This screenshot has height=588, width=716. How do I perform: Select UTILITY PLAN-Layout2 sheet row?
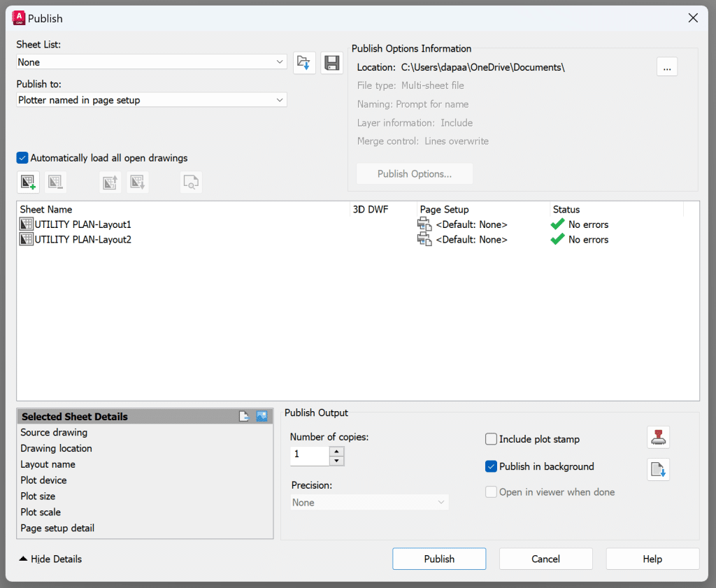(x=83, y=240)
